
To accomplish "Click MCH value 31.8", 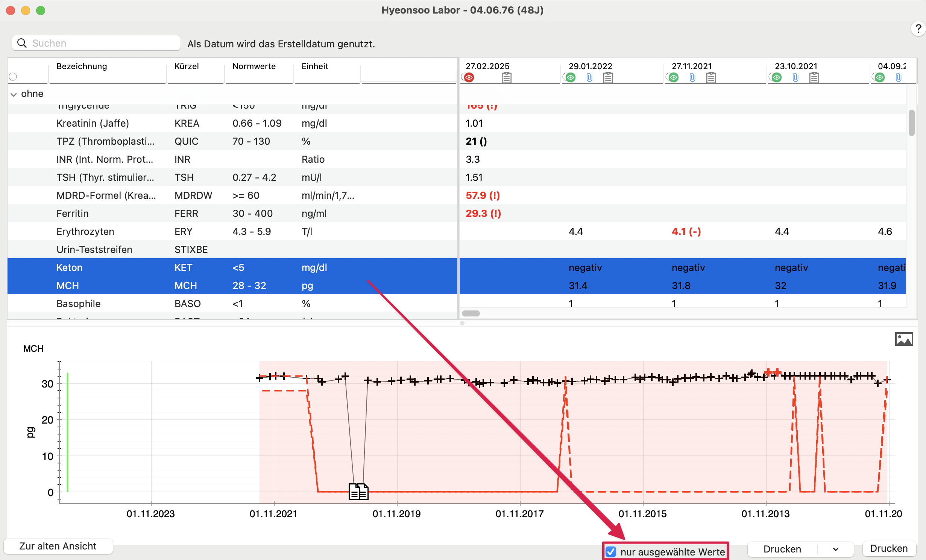I will (x=681, y=286).
